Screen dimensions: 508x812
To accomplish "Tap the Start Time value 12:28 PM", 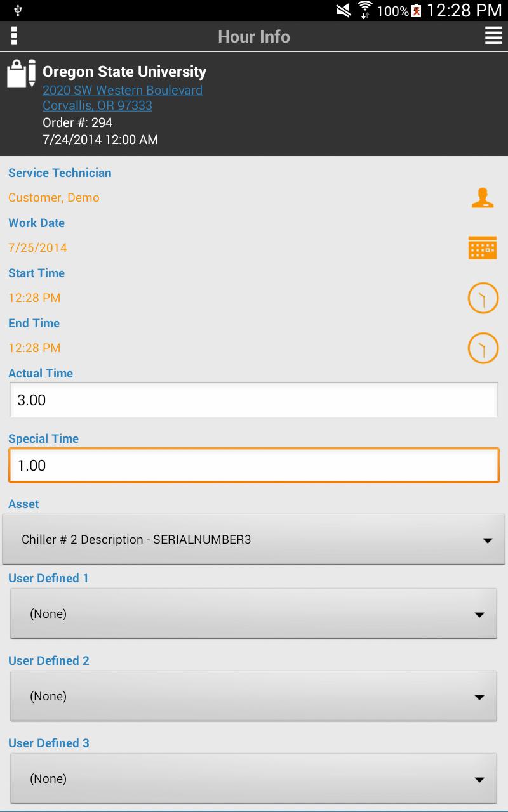I will click(34, 298).
